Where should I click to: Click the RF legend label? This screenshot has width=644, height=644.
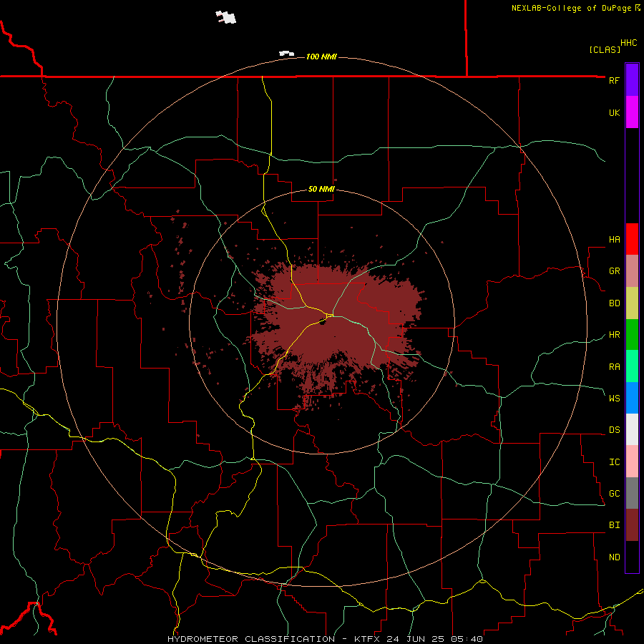tap(614, 80)
